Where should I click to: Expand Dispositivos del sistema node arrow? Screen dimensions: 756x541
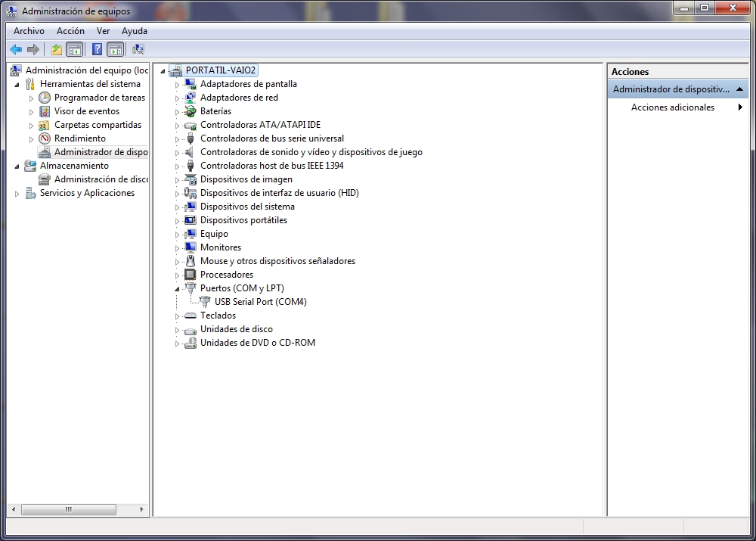coord(177,207)
